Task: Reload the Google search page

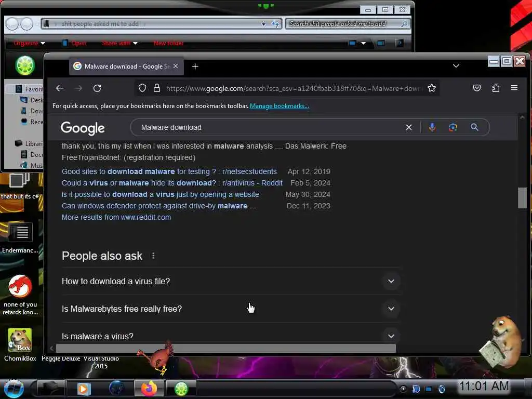Action: coord(97,88)
